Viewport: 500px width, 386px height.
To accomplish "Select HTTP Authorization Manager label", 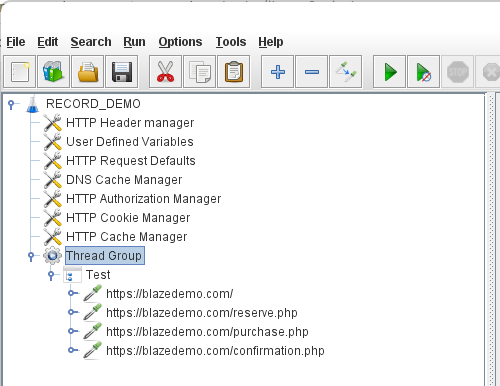I will [x=144, y=199].
